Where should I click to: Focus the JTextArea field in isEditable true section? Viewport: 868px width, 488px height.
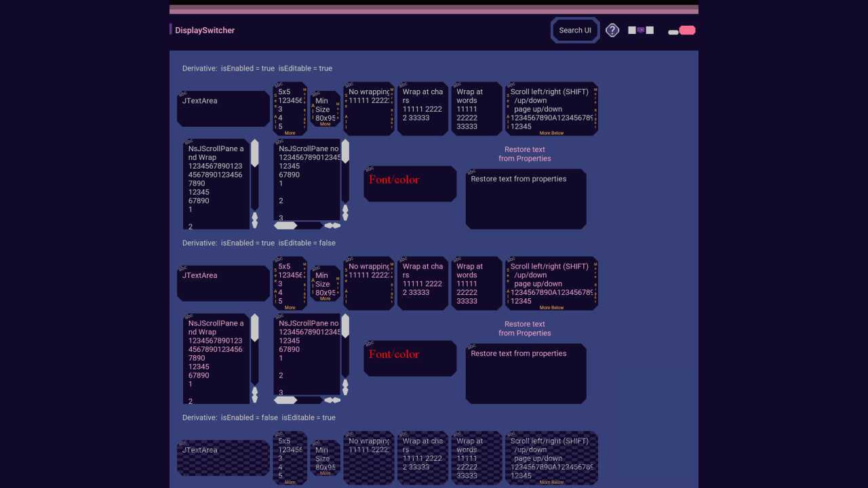coord(223,108)
